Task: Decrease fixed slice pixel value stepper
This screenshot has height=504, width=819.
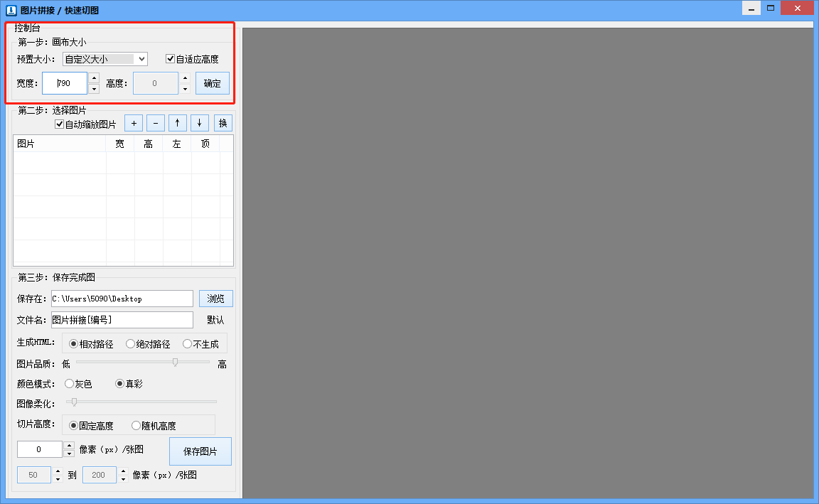Action: pyautogui.click(x=69, y=454)
